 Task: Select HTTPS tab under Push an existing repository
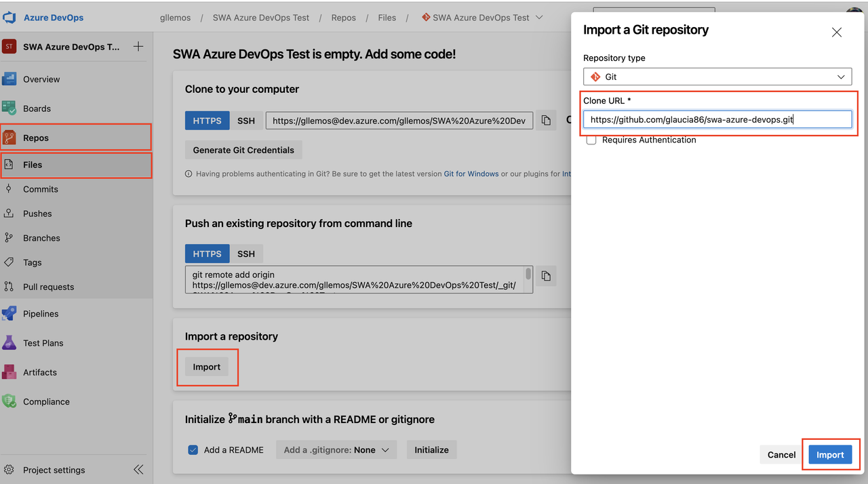(207, 254)
